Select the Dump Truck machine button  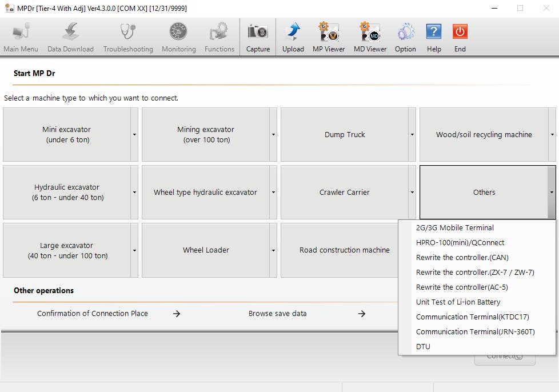[345, 135]
